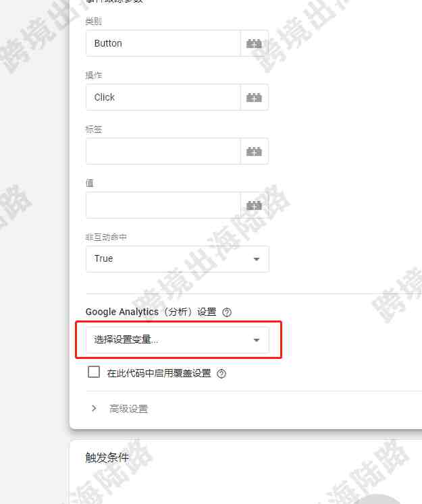
Task: Click dropdown arrow of 非互动命中 selector
Action: (257, 259)
